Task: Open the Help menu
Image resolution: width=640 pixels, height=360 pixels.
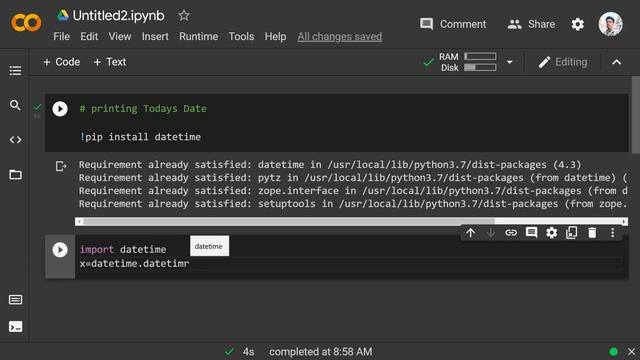Action: click(276, 37)
